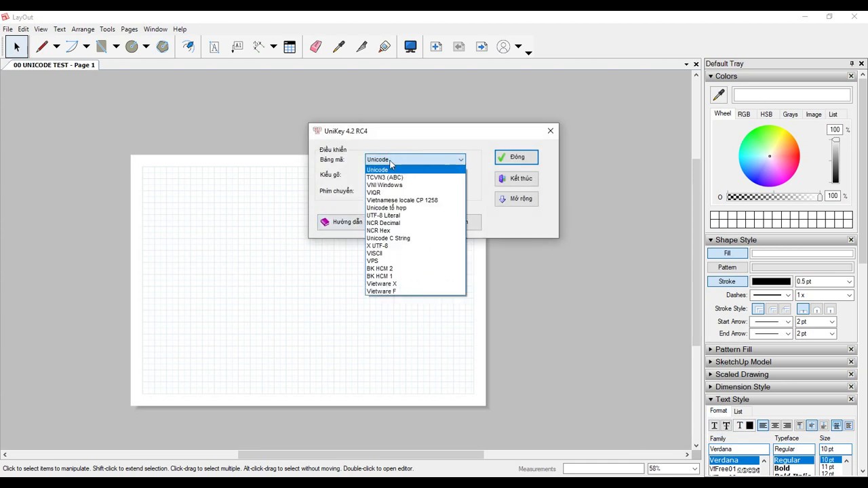Viewport: 868px width, 488px height.
Task: Click the black Stroke color swatch
Action: [x=771, y=281]
